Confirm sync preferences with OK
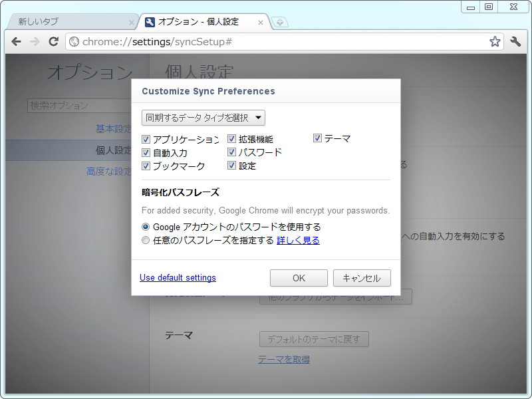 point(299,278)
